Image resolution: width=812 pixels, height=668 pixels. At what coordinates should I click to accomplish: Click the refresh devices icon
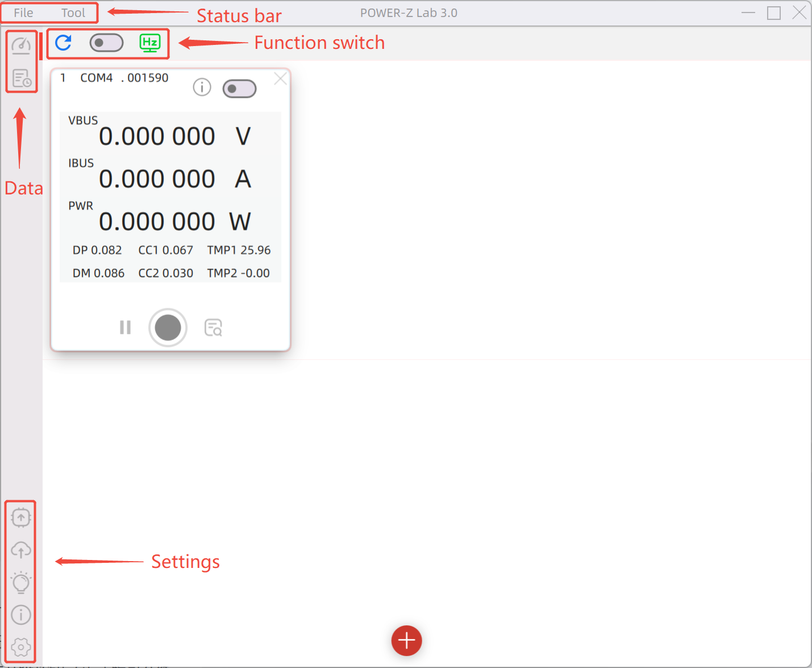63,43
